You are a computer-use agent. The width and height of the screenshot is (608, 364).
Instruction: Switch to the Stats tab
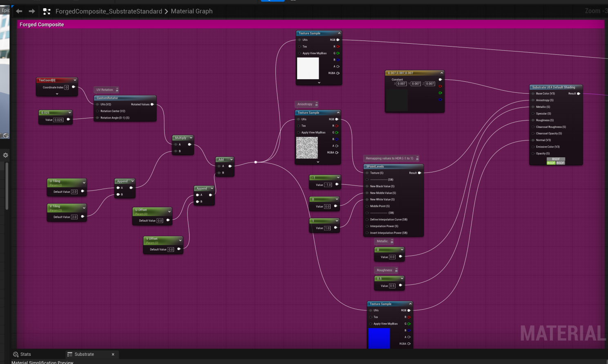coord(22,355)
